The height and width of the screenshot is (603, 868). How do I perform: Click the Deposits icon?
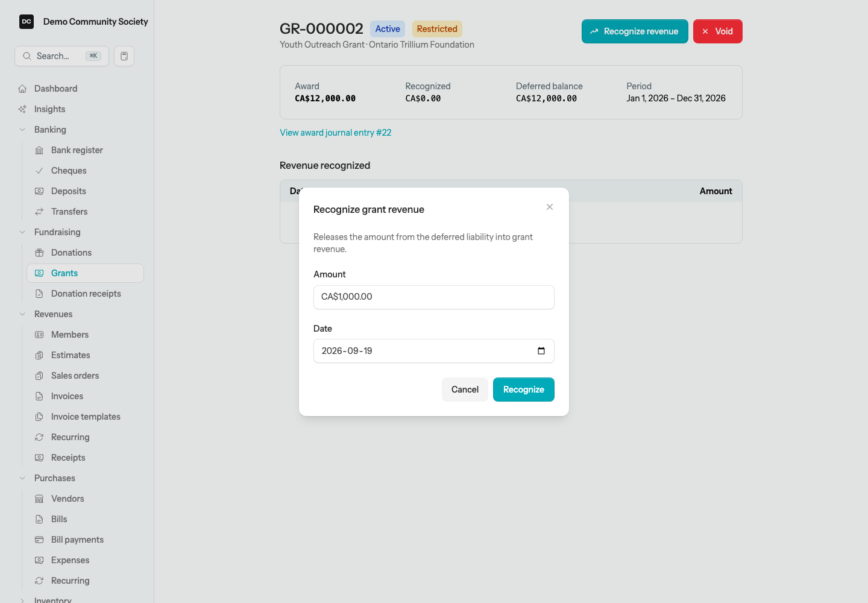pos(39,191)
